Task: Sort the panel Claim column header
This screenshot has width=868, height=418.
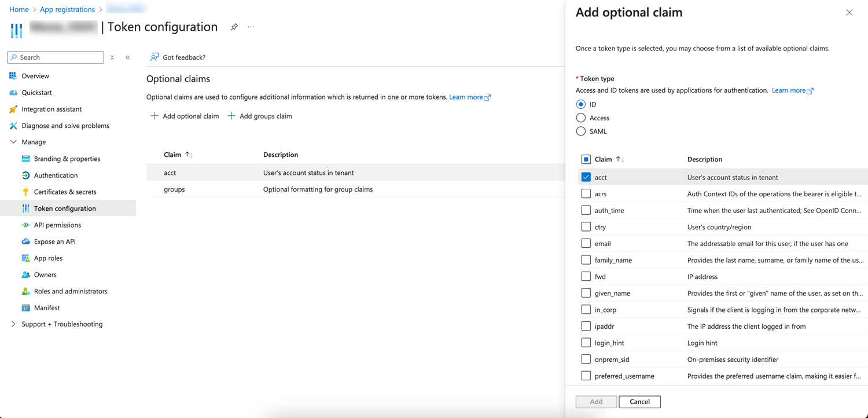Action: (x=604, y=159)
